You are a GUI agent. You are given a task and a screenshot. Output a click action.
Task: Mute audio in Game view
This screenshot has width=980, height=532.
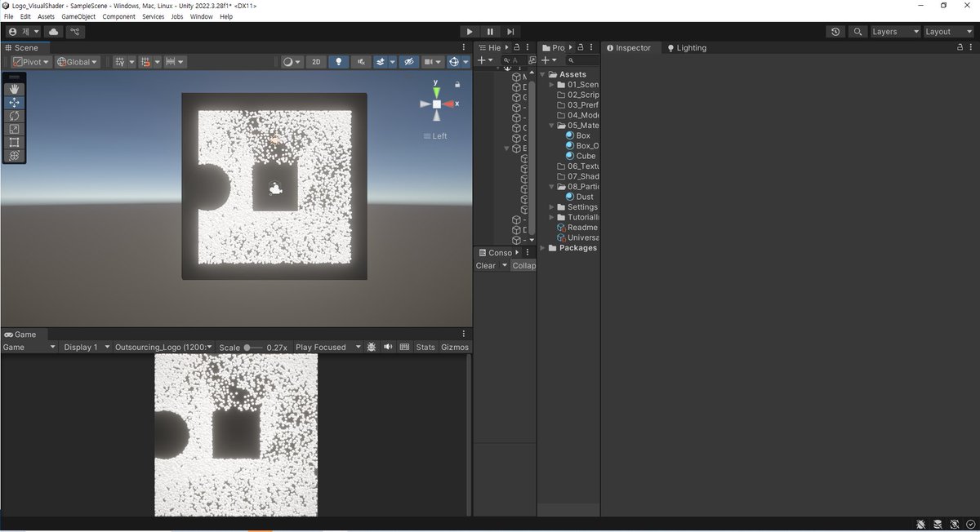coord(388,347)
